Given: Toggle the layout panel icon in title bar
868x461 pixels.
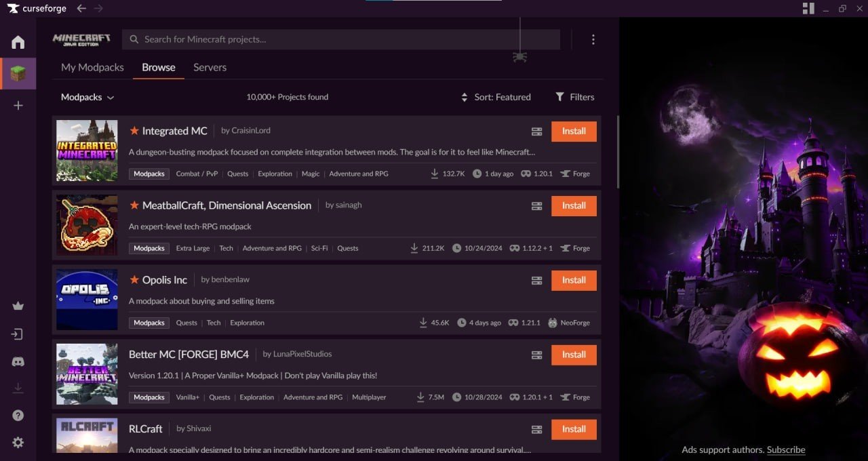Looking at the screenshot, I should coord(808,8).
